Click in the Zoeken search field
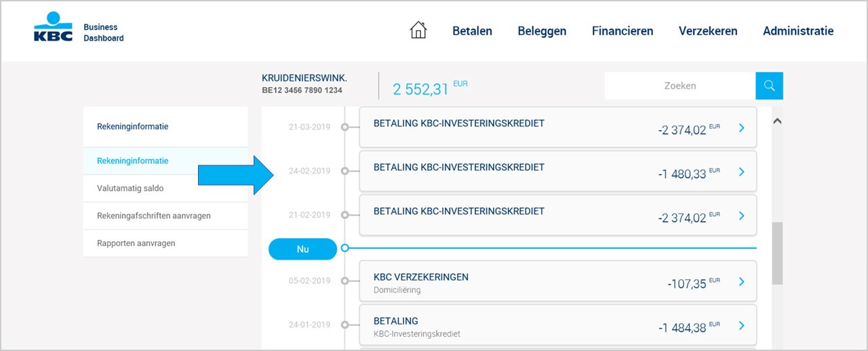 point(680,86)
